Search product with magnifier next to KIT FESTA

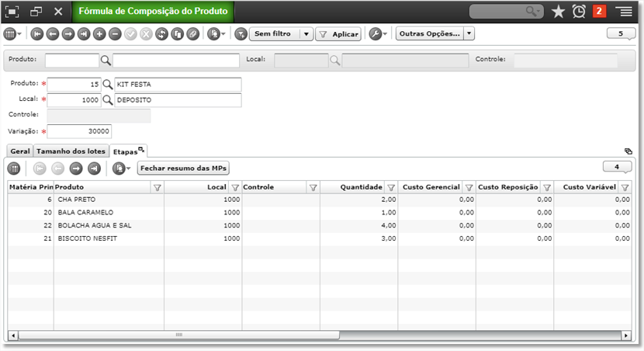(x=108, y=85)
